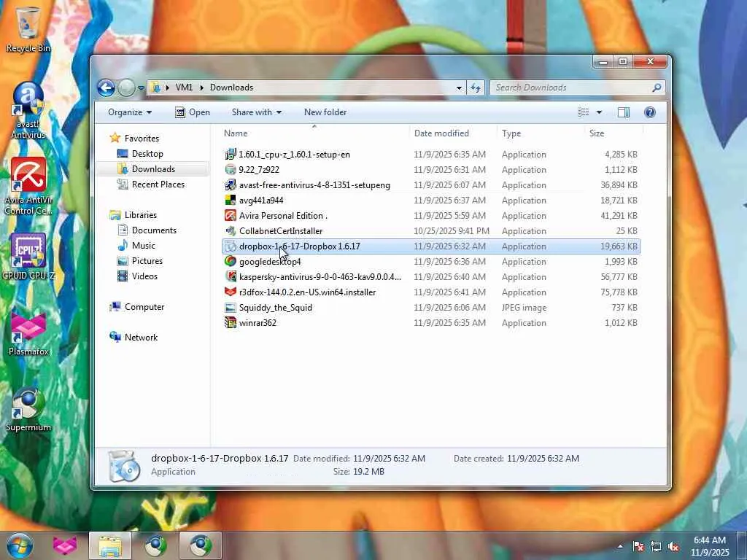The height and width of the screenshot is (560, 747).
Task: Open the Pictures library
Action: tap(147, 261)
